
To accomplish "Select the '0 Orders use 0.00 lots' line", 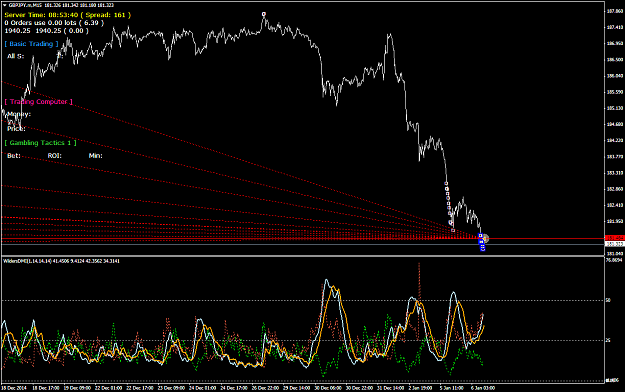I will pos(54,23).
